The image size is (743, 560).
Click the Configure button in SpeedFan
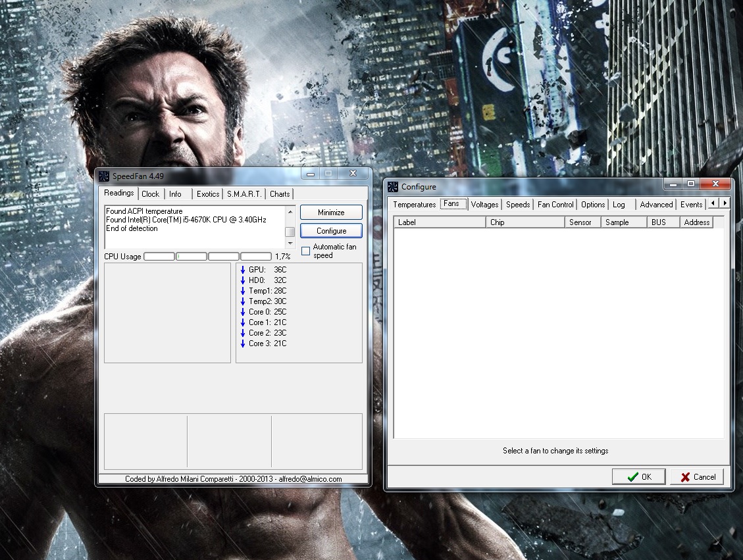pyautogui.click(x=331, y=231)
